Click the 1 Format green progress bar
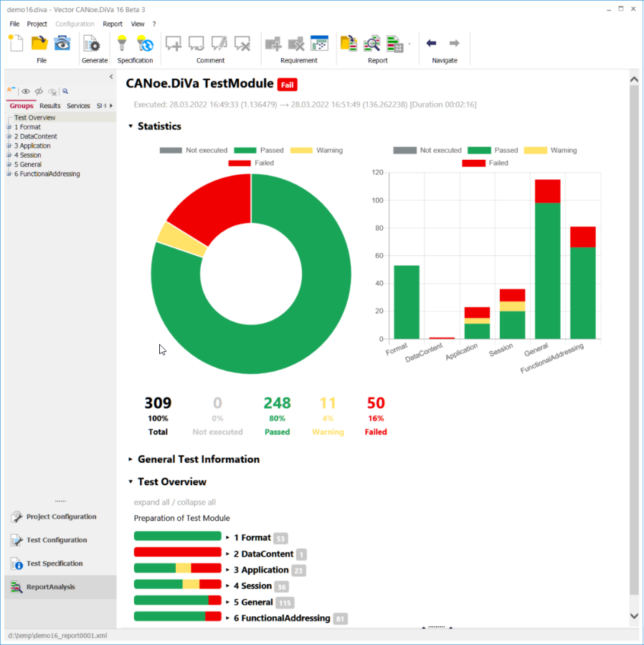The width and height of the screenshot is (644, 645). tap(177, 536)
